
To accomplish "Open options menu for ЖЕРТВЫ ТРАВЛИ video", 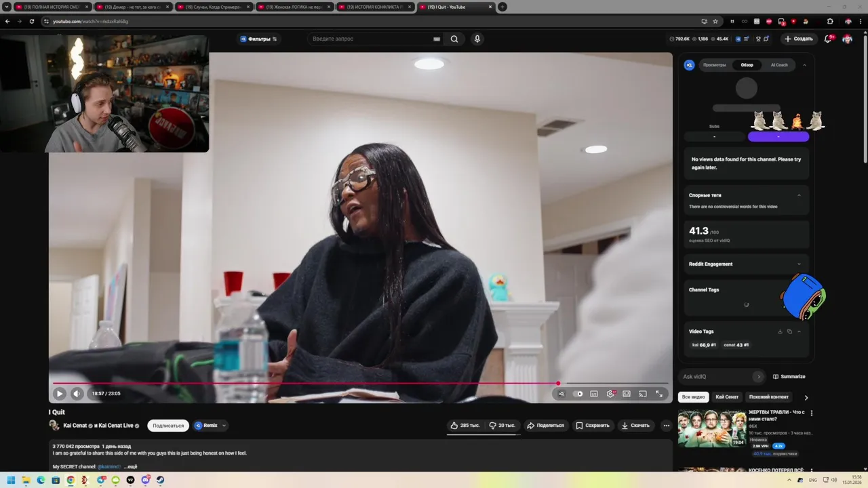I will tap(811, 413).
